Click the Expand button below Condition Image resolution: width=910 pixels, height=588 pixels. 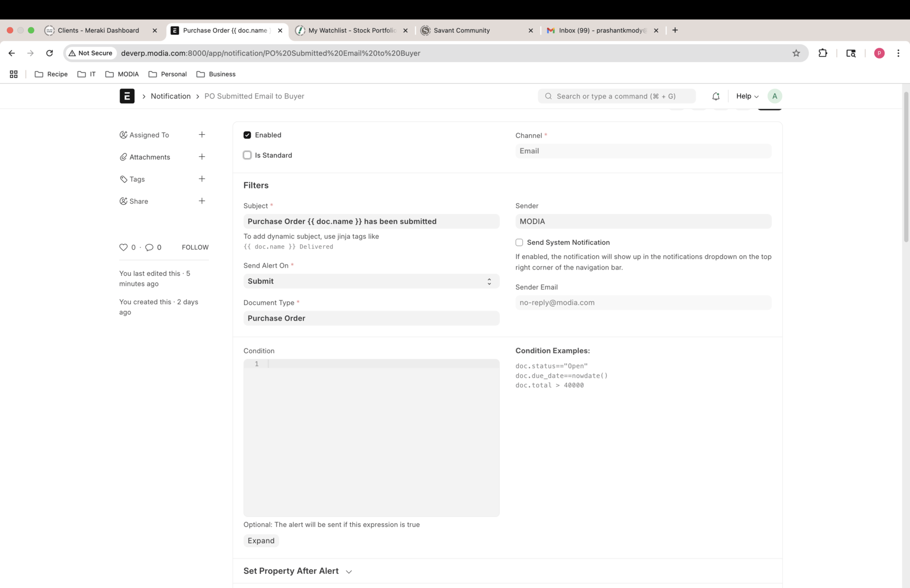261,541
